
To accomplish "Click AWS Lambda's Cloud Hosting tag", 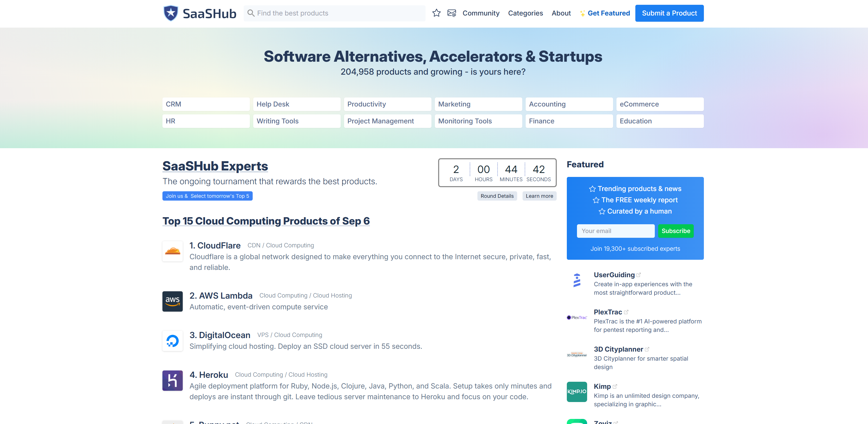I will coord(332,296).
